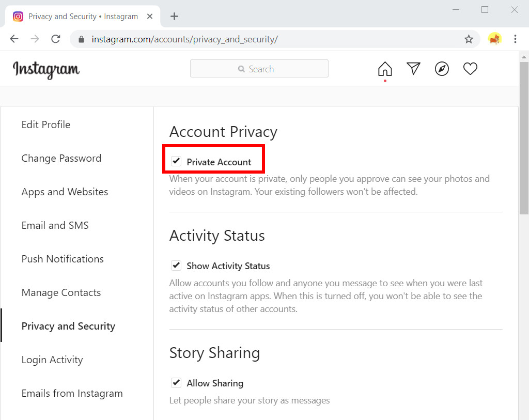Viewport: 529px width, 420px height.
Task: Open a new browser tab
Action: click(174, 16)
